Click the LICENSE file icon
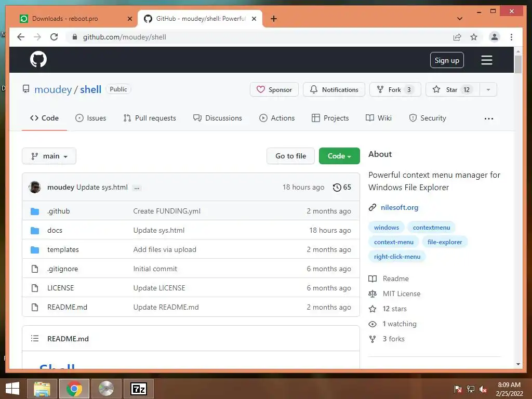 tap(35, 288)
